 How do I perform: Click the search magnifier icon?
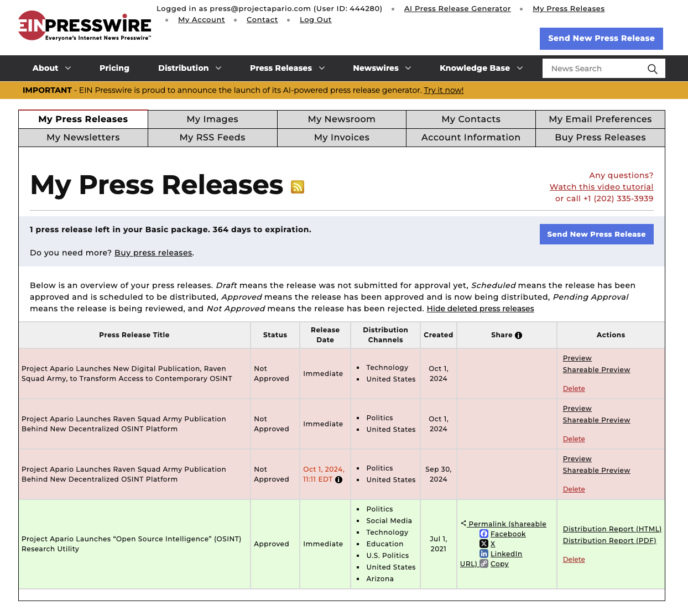click(x=653, y=69)
